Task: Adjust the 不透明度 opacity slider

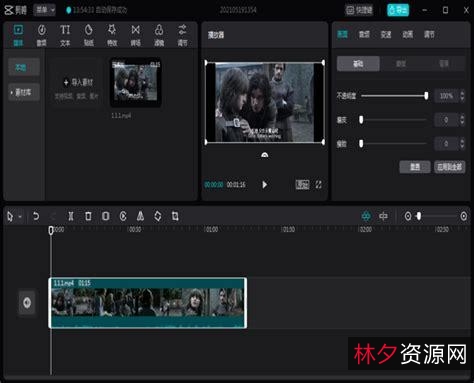Action: pyautogui.click(x=394, y=96)
